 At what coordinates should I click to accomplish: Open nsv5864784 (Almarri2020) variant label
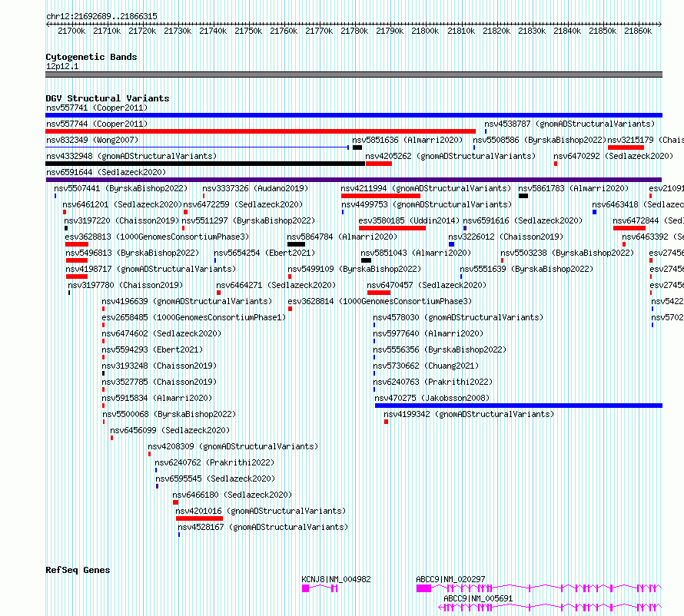point(343,237)
